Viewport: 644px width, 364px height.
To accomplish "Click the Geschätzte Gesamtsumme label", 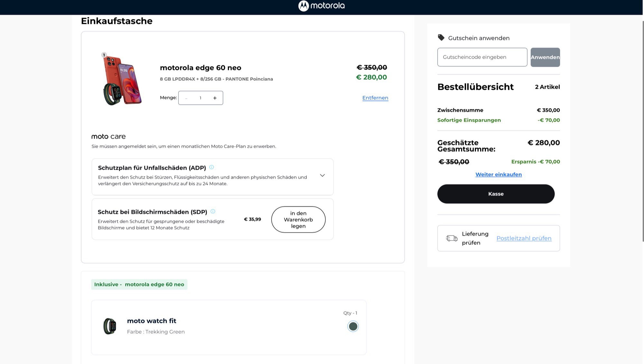I will tap(466, 146).
